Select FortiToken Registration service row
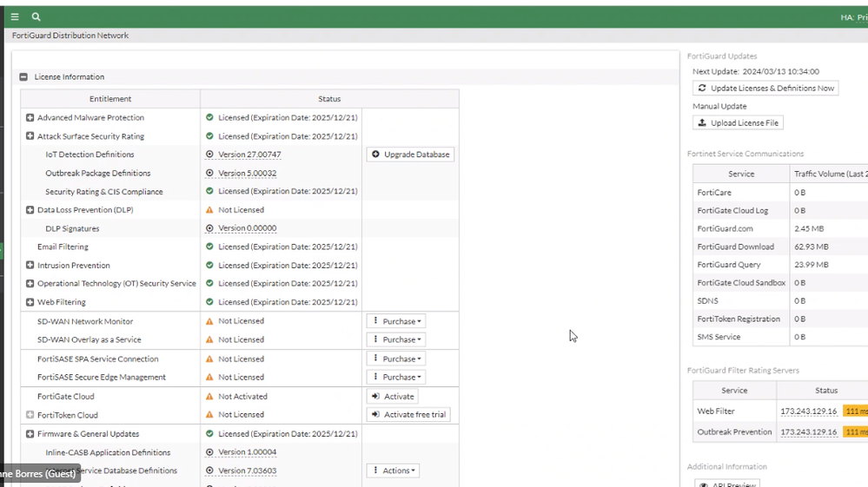868x487 pixels. tap(780, 319)
